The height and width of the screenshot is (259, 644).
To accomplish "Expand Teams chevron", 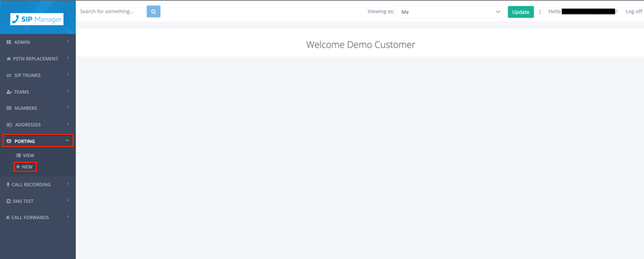I will [x=68, y=91].
